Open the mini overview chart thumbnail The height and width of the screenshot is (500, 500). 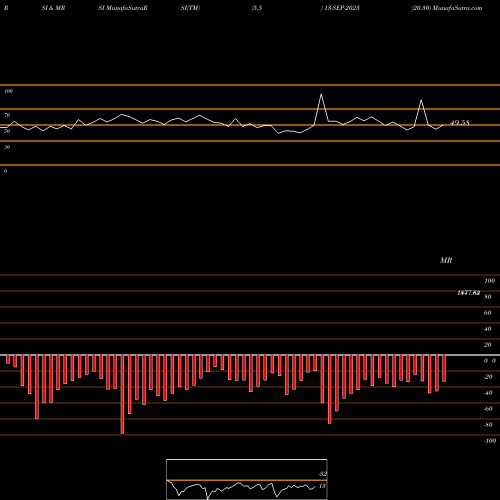coord(247,479)
